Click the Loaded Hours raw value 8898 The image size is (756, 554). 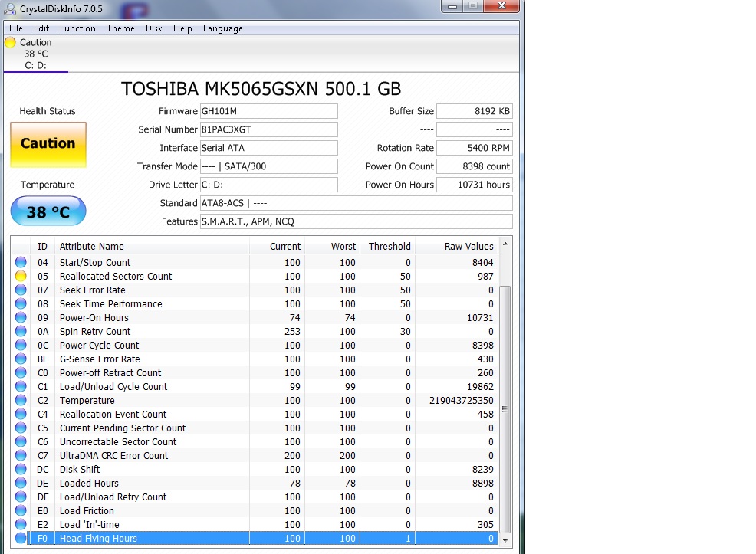click(482, 484)
